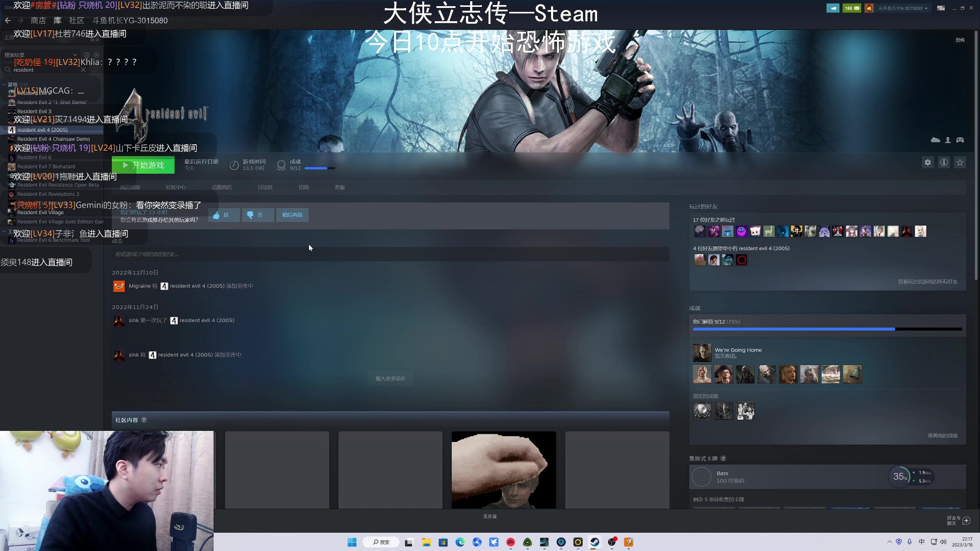
Task: Click the game info circle icon
Action: 944,162
